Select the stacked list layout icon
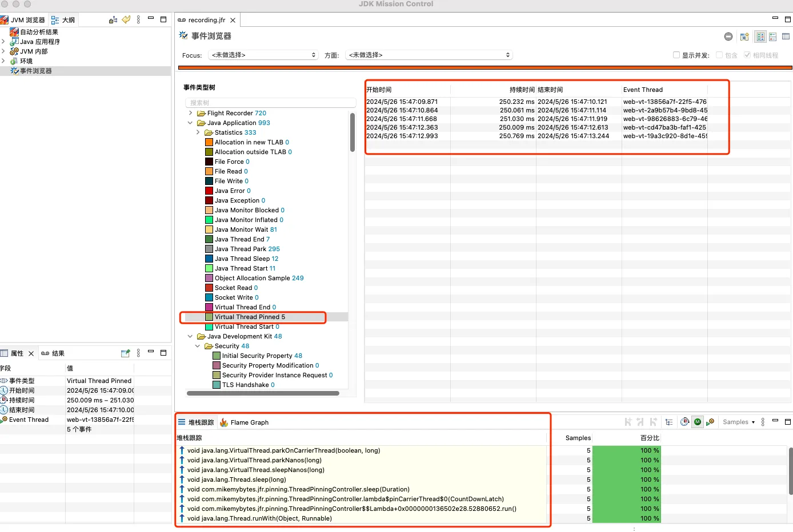Viewport: 793px width, 532px height. (x=773, y=37)
